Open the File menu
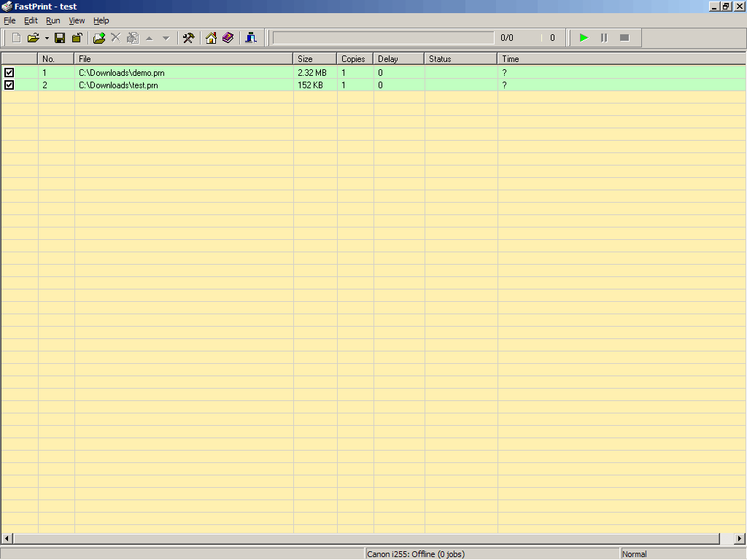The height and width of the screenshot is (560, 747). click(x=9, y=20)
